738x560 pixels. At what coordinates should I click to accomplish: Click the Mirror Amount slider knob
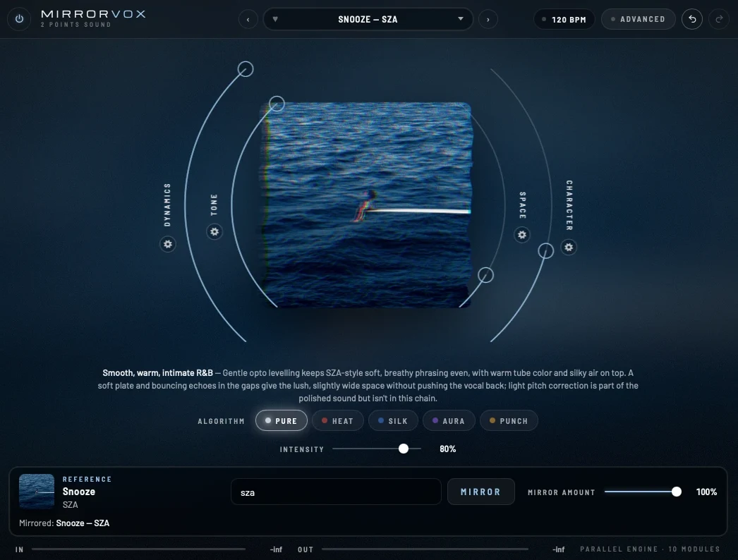pyautogui.click(x=677, y=492)
